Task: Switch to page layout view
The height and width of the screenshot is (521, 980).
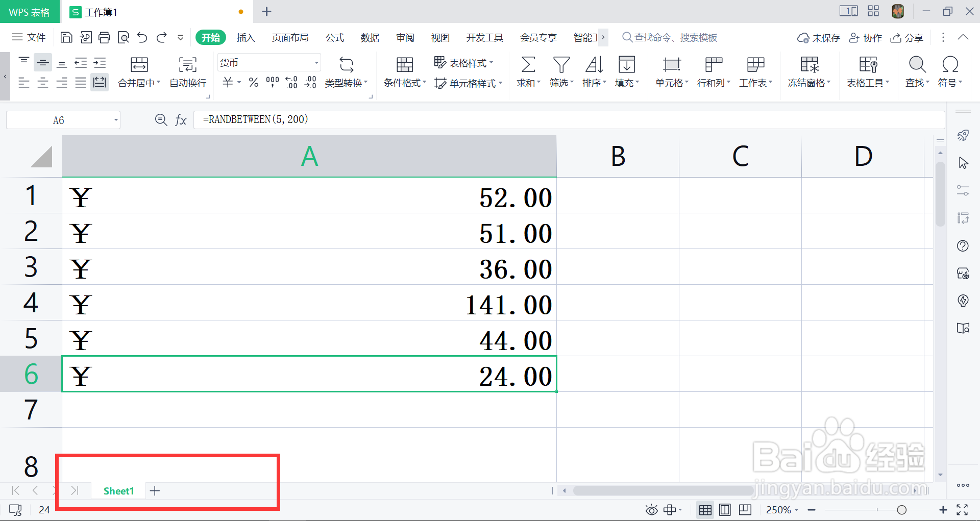Action: coord(725,510)
